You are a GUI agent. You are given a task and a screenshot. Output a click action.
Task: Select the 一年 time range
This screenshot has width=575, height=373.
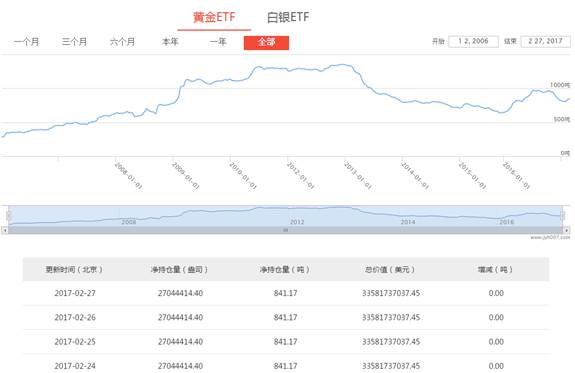coord(218,42)
